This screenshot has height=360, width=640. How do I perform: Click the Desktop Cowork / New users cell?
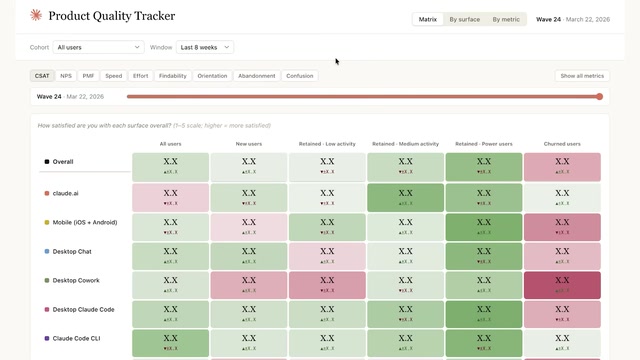(249, 285)
